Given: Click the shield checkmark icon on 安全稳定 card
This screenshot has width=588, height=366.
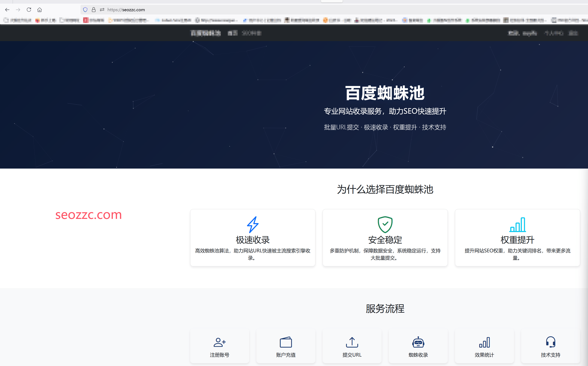Looking at the screenshot, I should click(385, 224).
